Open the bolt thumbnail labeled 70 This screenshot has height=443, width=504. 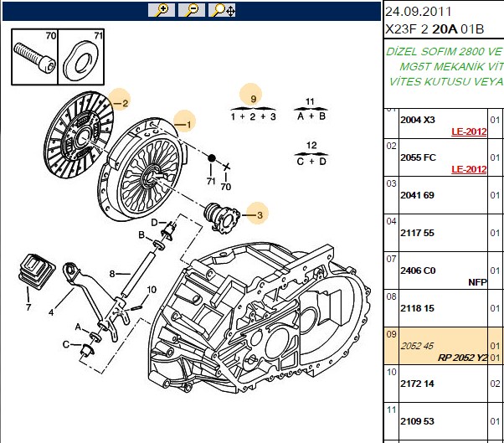click(x=34, y=57)
